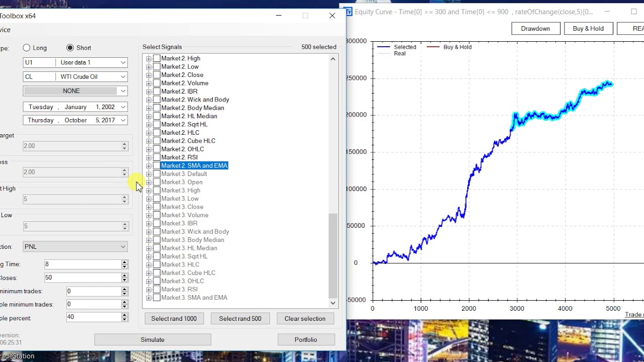
Task: Check the Market 2. RSI checkbox
Action: pos(157,157)
